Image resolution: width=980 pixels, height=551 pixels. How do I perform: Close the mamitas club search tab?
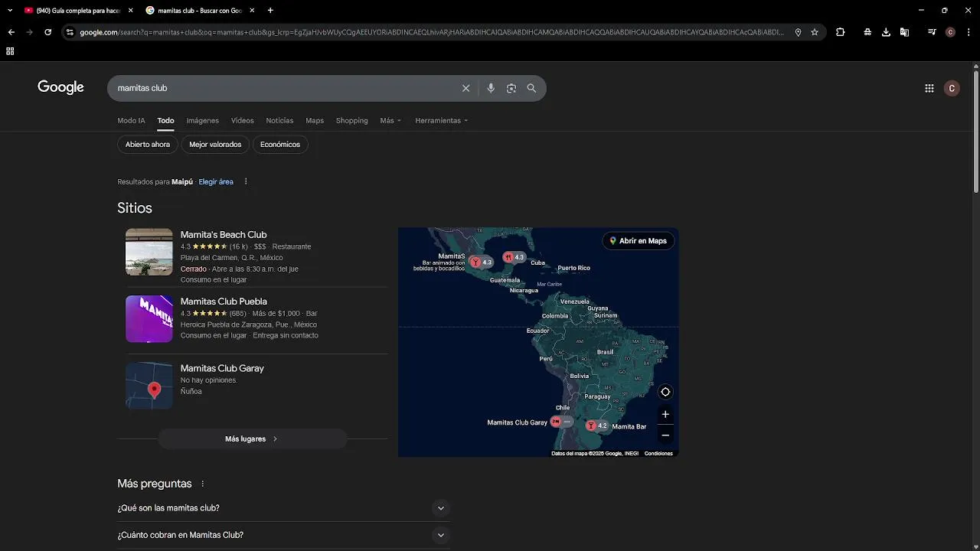253,11
